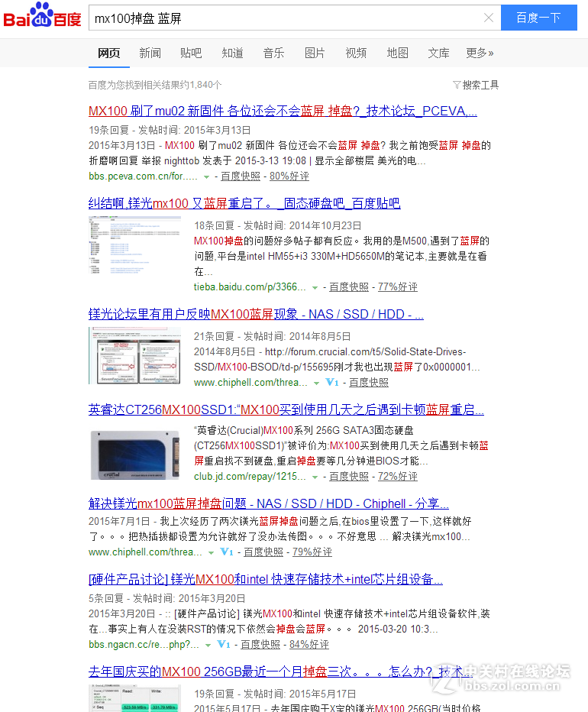Image resolution: width=588 pixels, height=712 pixels.
Task: Open 百度快照 for tieba.baidu.com result
Action: 349,287
